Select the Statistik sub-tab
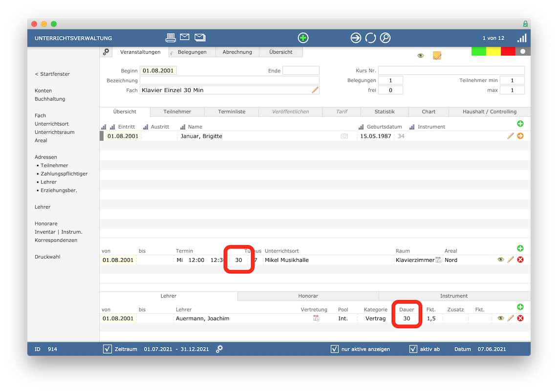Image resolution: width=558 pixels, height=392 pixels. point(385,112)
